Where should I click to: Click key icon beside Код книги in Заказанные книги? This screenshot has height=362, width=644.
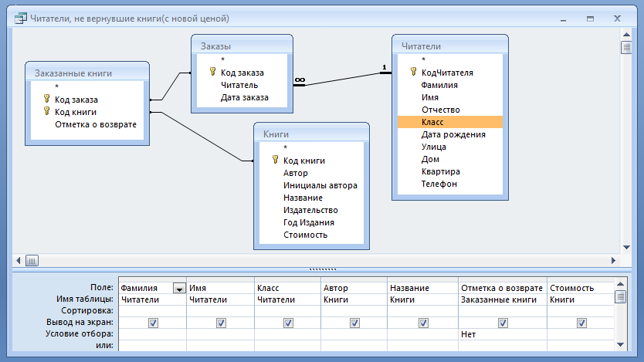46,111
